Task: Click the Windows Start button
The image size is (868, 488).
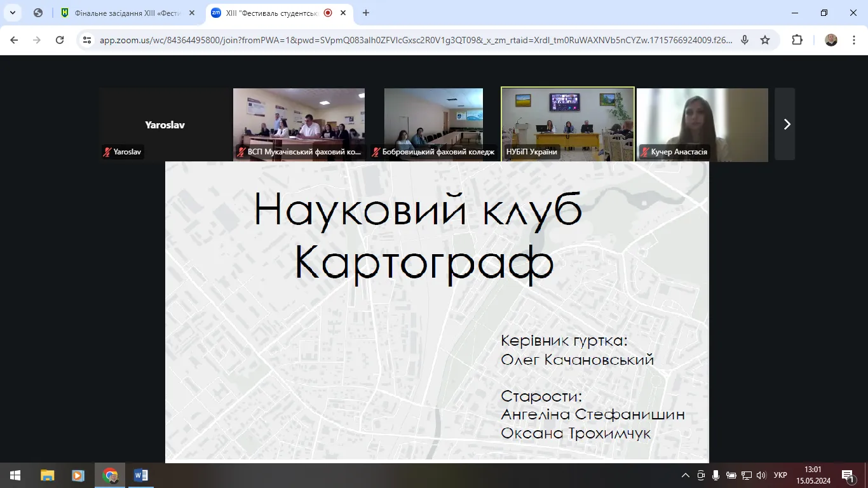Action: 13,475
